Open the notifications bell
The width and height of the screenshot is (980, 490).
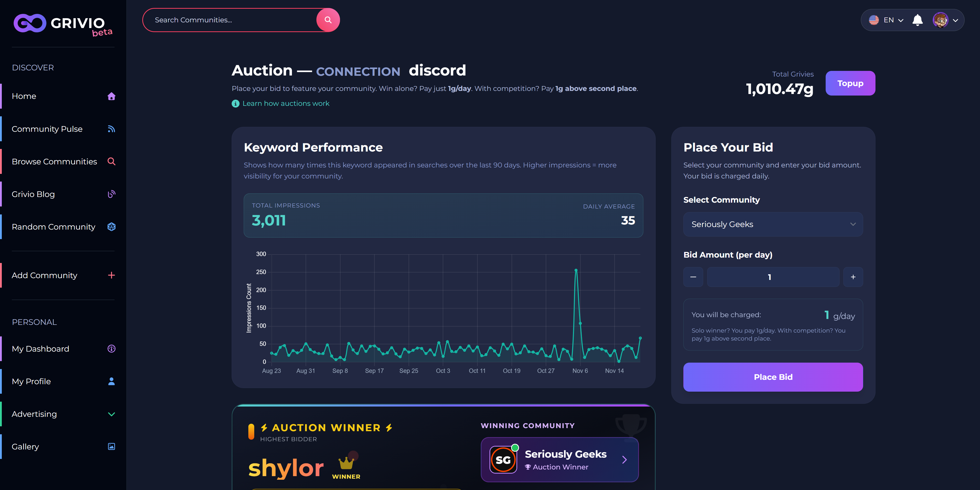coord(917,20)
